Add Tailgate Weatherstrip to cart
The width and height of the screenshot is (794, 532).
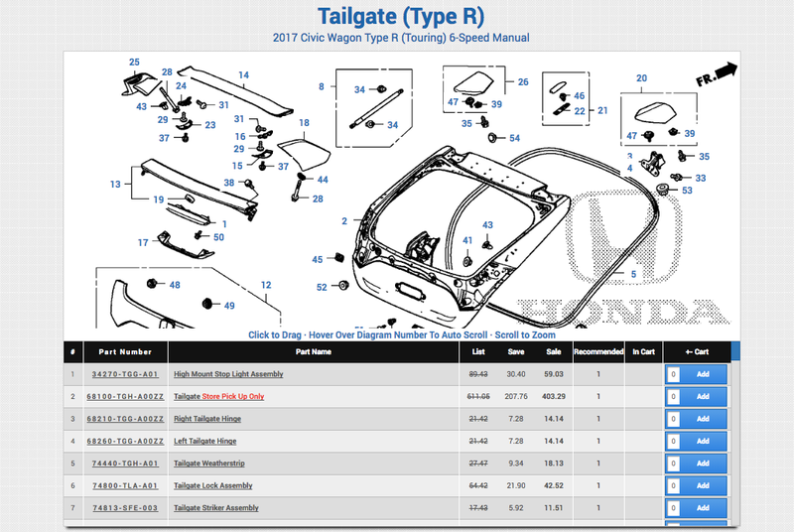click(x=703, y=464)
